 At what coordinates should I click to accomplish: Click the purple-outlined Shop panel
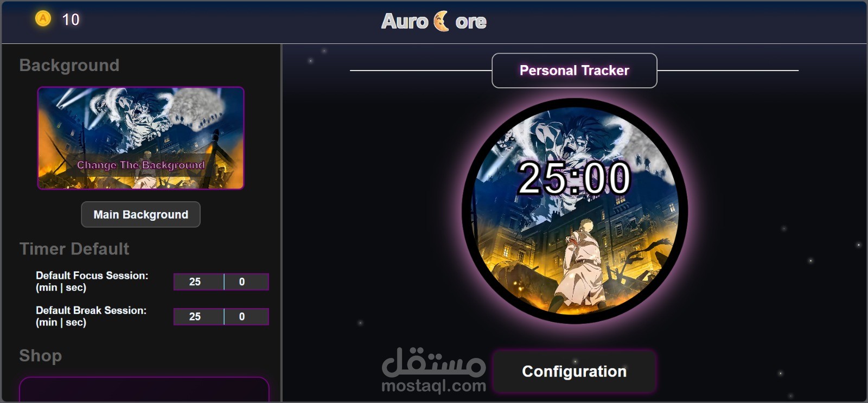[x=144, y=389]
